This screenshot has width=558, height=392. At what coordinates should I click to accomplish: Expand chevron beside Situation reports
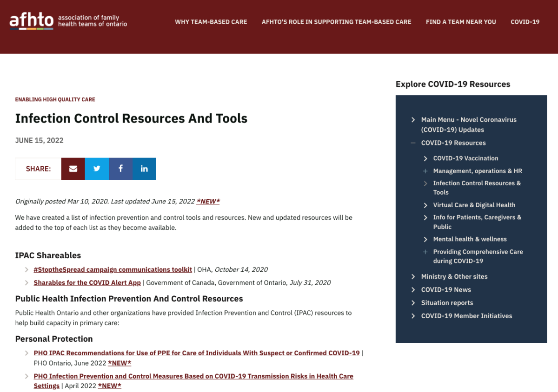(x=413, y=303)
